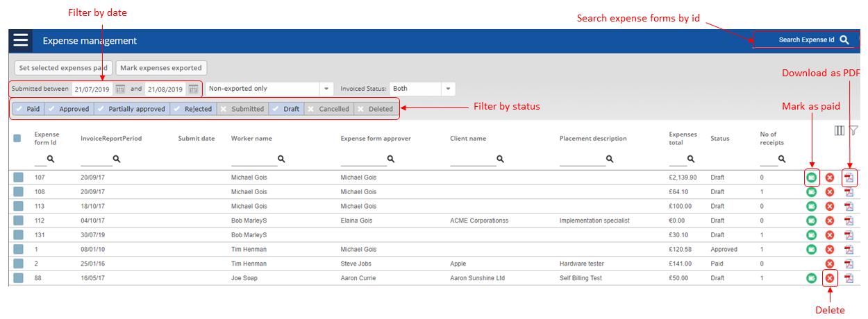Toggle the Draft status filter
868x319 pixels.
286,109
